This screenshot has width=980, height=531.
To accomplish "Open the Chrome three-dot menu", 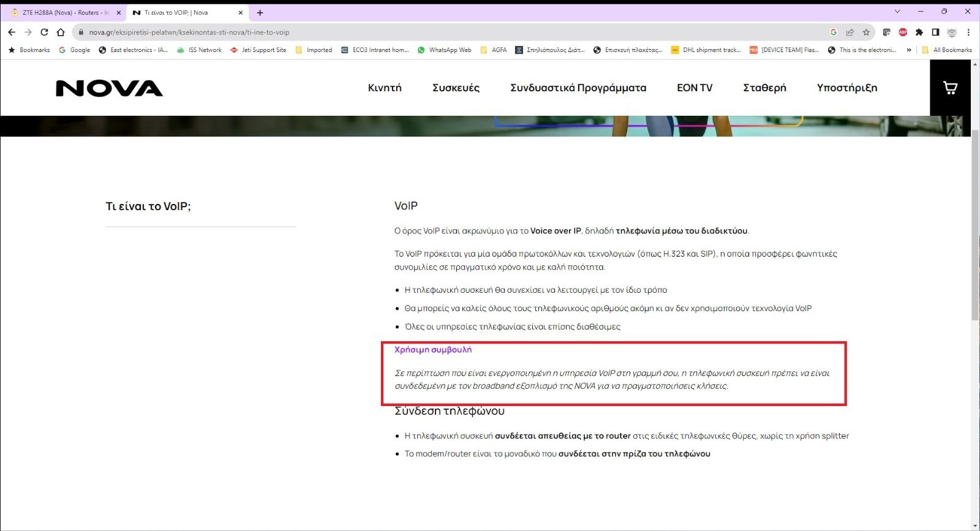I will click(968, 32).
